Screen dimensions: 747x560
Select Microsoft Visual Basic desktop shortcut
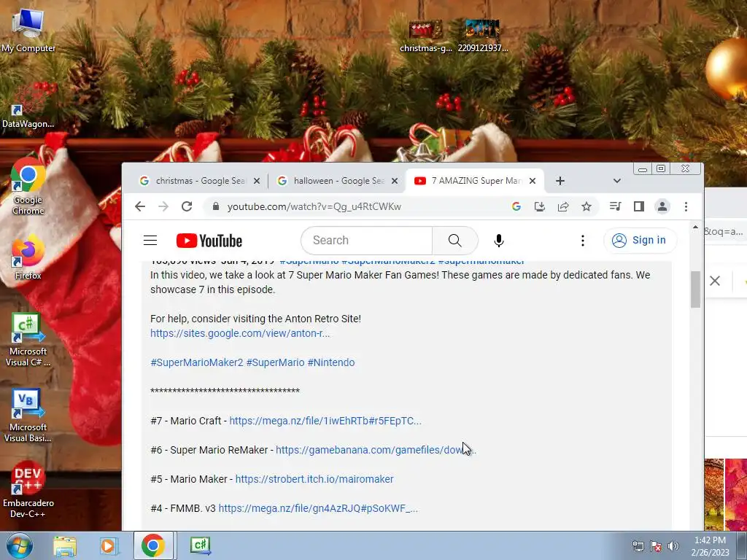(x=28, y=416)
